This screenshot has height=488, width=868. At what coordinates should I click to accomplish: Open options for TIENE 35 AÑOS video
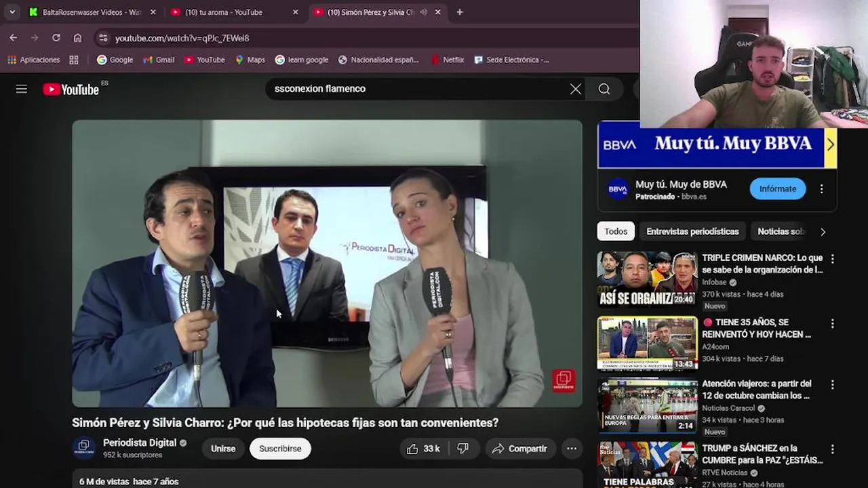click(832, 324)
